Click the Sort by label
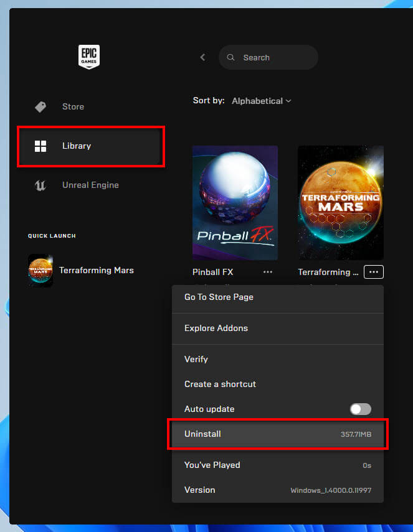The width and height of the screenshot is (413, 532). click(209, 100)
